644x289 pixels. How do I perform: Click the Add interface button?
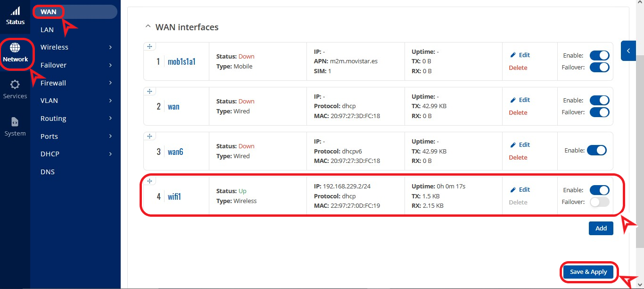[x=601, y=228]
